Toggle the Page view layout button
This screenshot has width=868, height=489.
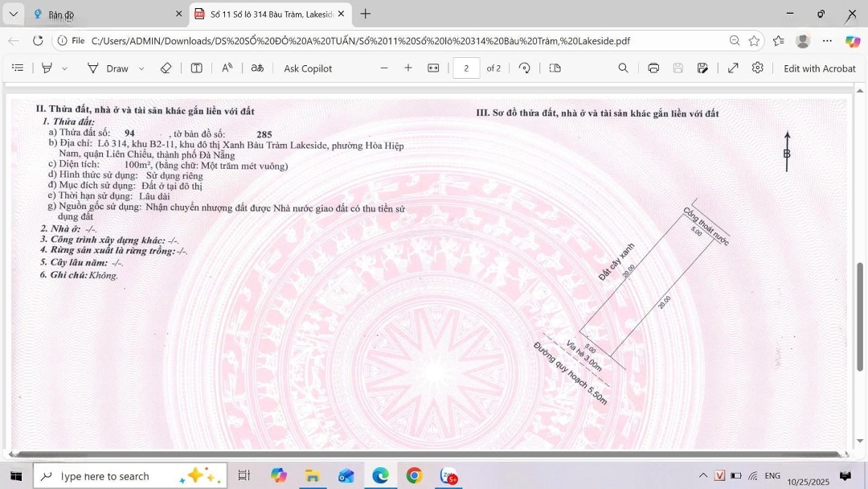[555, 68]
